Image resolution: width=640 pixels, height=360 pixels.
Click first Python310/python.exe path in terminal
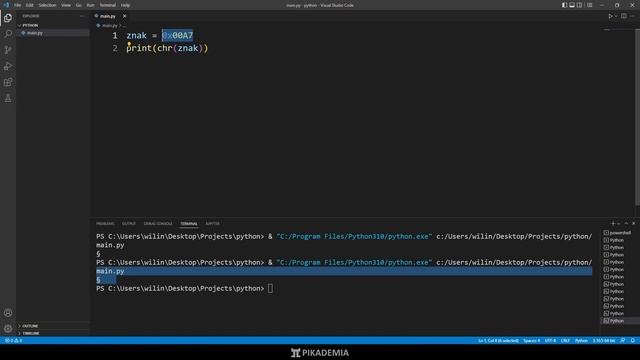(x=354, y=236)
